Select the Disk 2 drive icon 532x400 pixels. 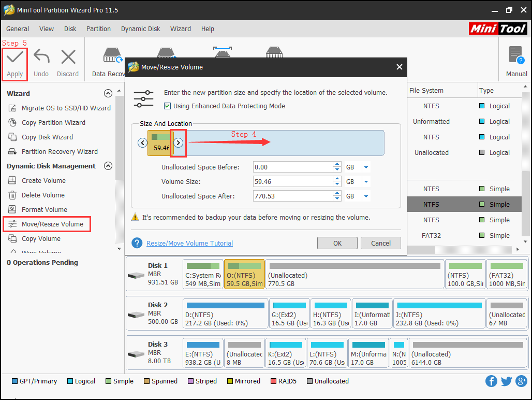[x=136, y=315]
